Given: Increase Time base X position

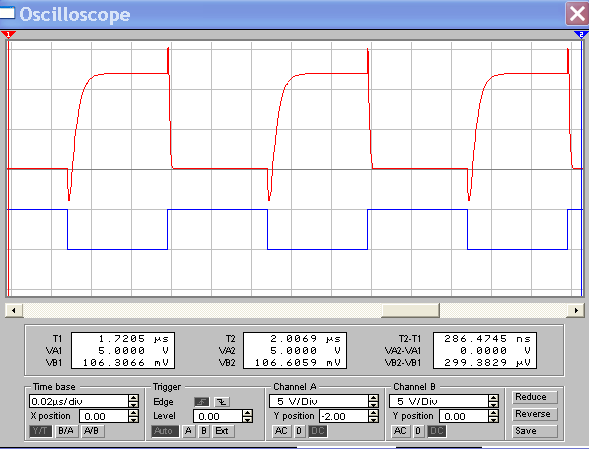Looking at the screenshot, I should click(133, 412).
